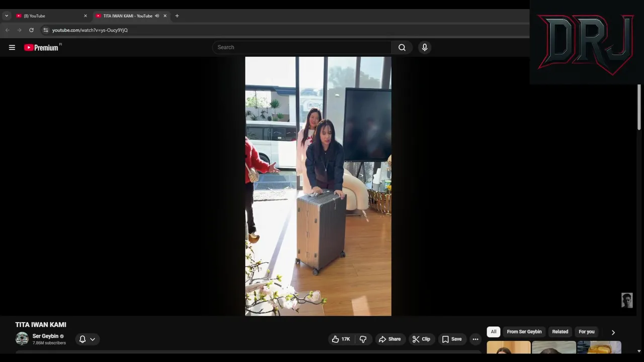Share the video
Screen dimensions: 644x362
[389, 339]
